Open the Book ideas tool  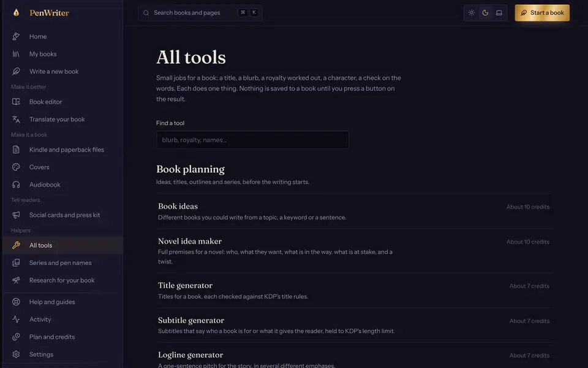point(353,212)
